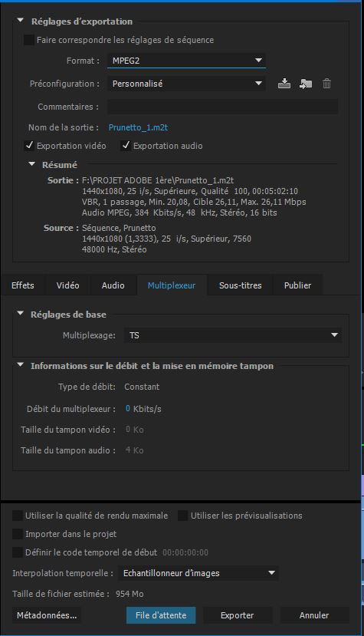Enable 'Utiliser les prévisualisations' checkbox
The image size is (364, 636).
(183, 516)
